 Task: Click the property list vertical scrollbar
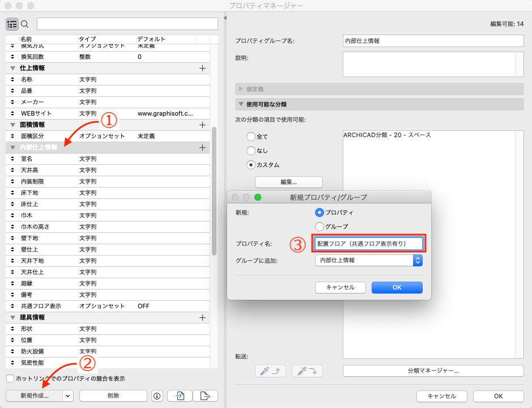[x=214, y=191]
